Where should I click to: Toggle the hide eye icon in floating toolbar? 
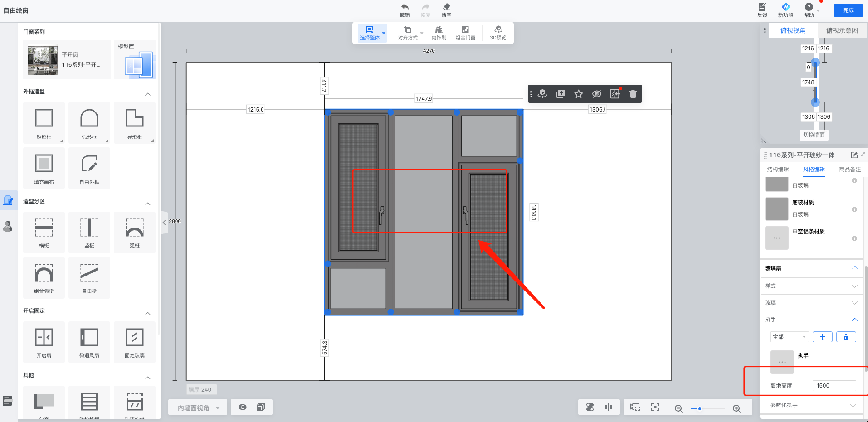597,94
